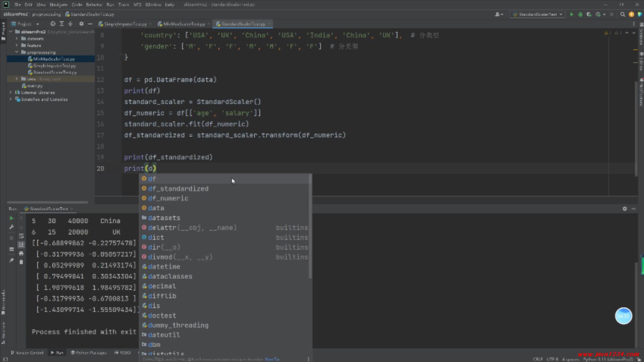Open Search Everywhere magnifier icon

623,14
